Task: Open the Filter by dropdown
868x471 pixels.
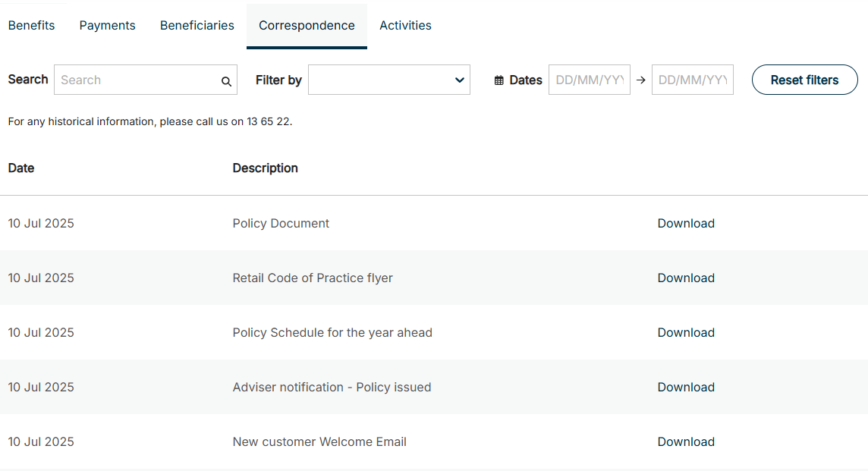Action: point(388,80)
